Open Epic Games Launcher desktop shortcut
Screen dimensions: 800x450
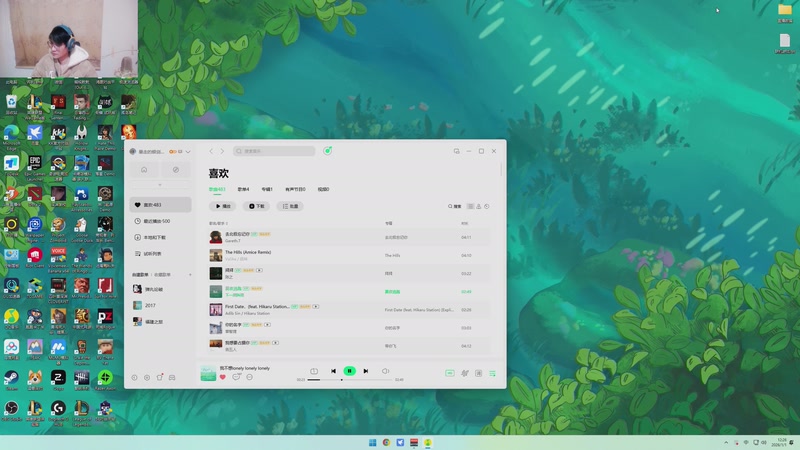pos(35,167)
